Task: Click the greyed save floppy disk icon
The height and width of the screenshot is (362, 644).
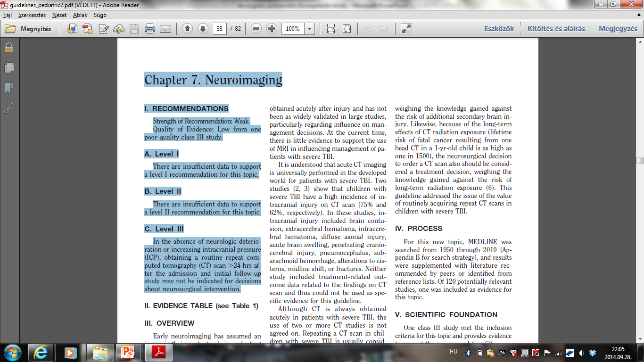Action: (134, 29)
